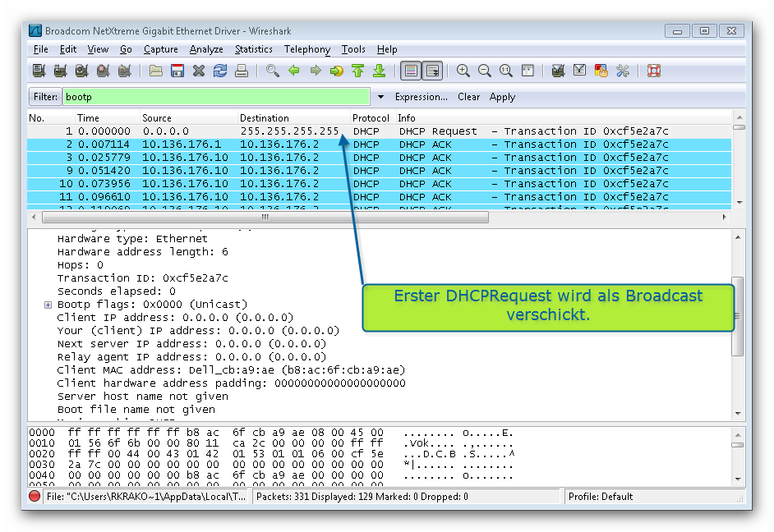Open the Expression... filter builder

click(x=421, y=97)
